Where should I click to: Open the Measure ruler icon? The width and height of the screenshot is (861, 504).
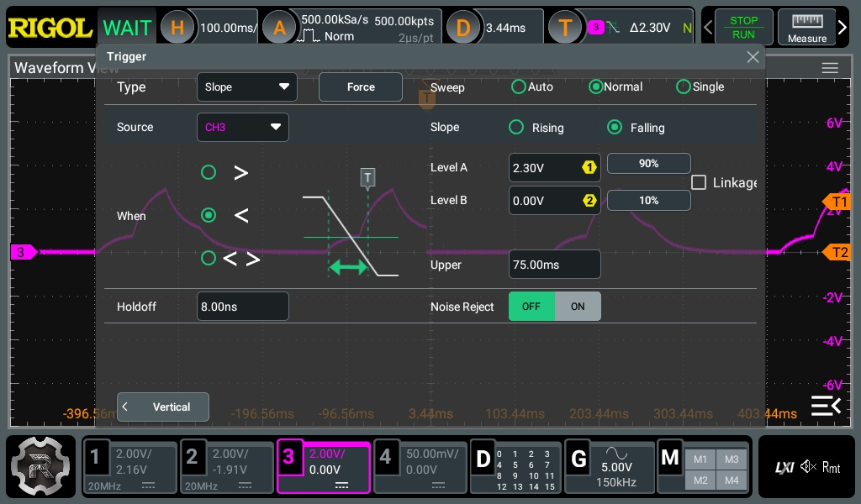point(806,28)
